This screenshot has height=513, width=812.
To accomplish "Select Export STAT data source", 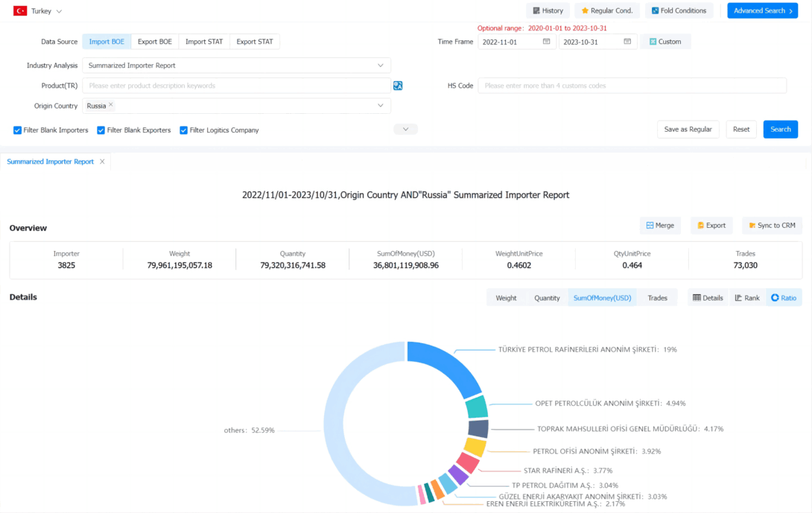I will 255,42.
